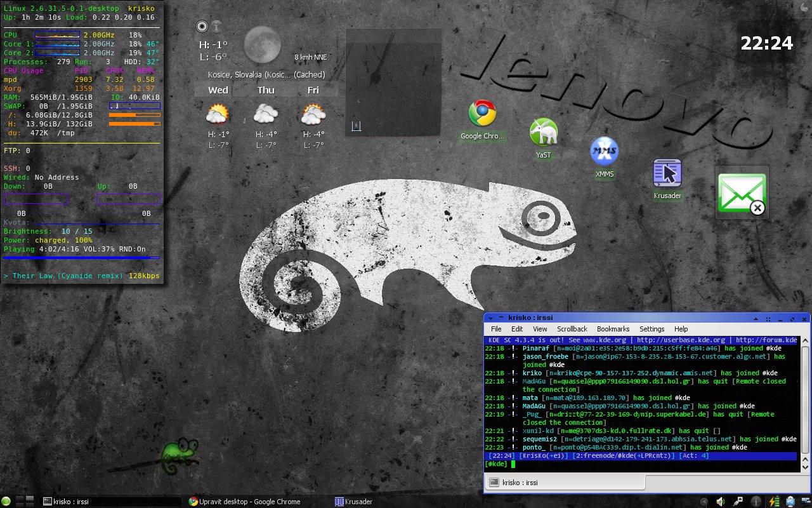Click the '8 kmh NNE' wind text
Image resolution: width=812 pixels, height=508 pixels.
pos(310,57)
